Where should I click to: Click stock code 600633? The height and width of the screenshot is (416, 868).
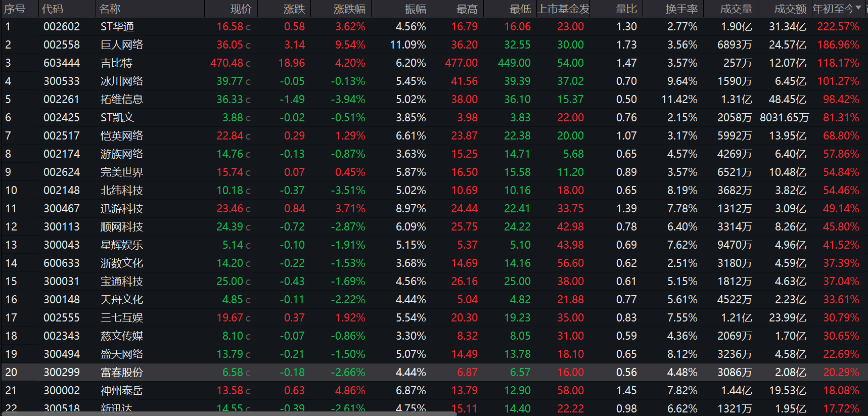tap(62, 263)
